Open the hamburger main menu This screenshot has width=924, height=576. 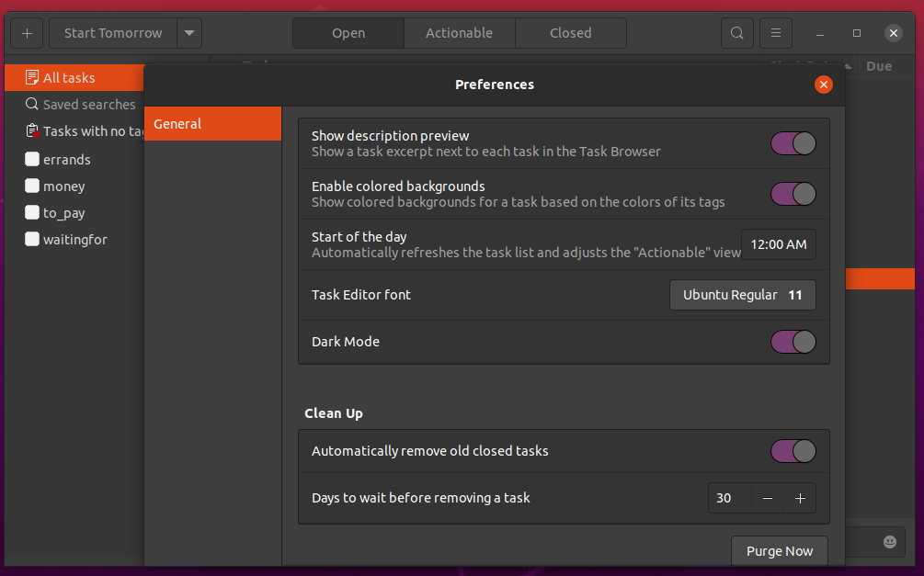tap(776, 33)
